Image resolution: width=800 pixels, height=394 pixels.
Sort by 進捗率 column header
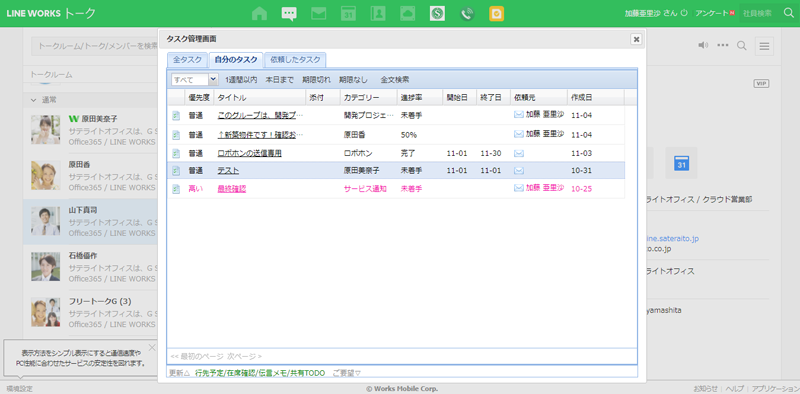tap(420, 97)
